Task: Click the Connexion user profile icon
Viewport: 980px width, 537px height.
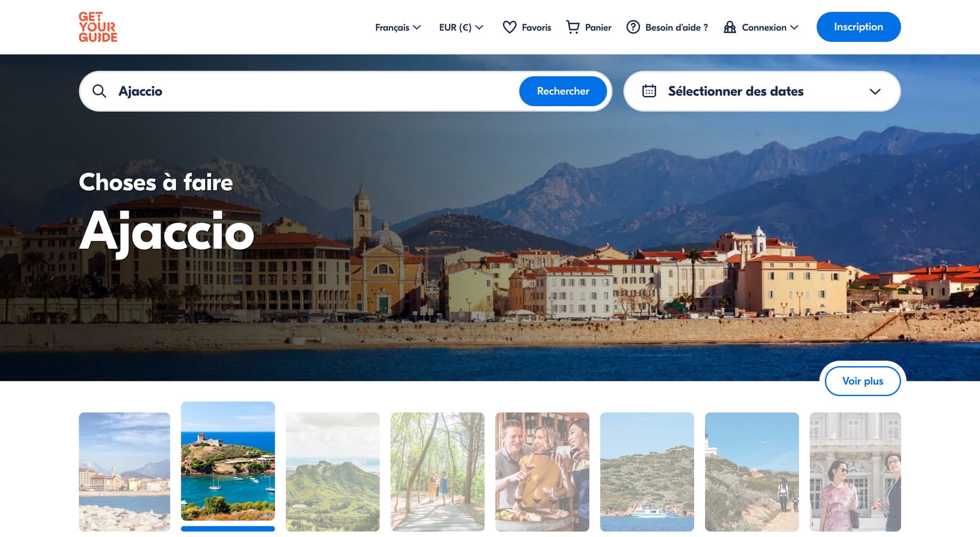Action: pos(729,27)
